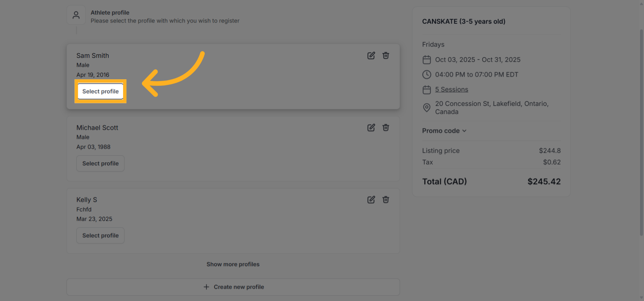Viewport: 644px width, 301px height.
Task: Open the 5 Sessions link
Action: point(451,90)
